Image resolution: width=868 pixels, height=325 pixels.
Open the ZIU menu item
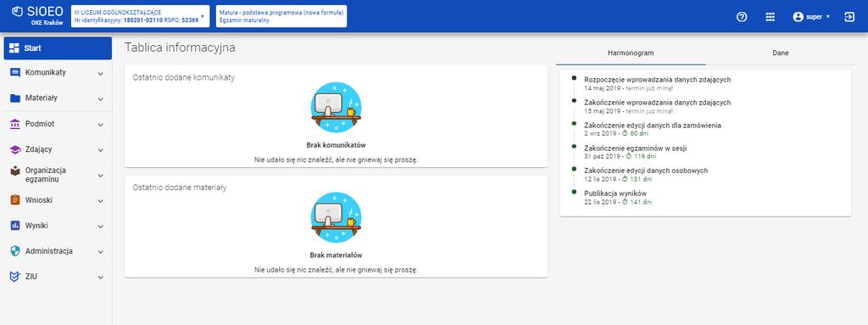click(x=58, y=277)
